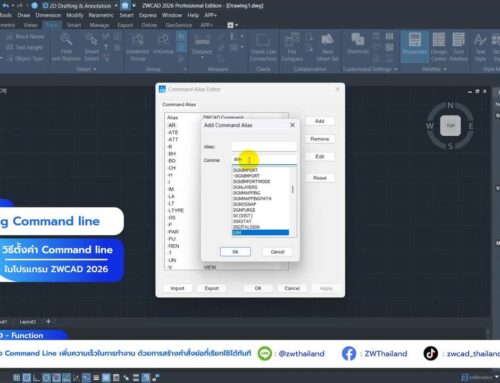Viewport: 500px width, 383px height.
Task: Open the Dimension menu
Action: coord(48,15)
